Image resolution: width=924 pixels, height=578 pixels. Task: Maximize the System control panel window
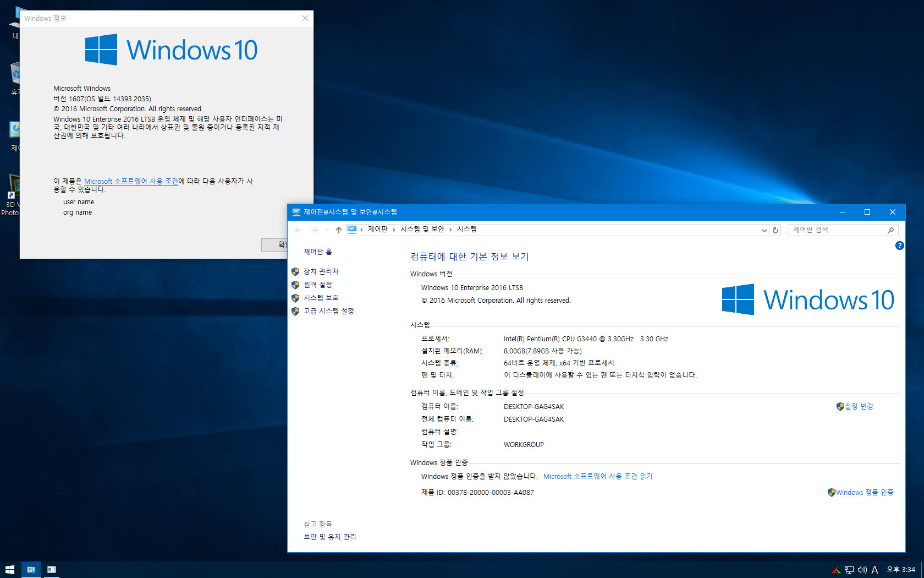(867, 212)
